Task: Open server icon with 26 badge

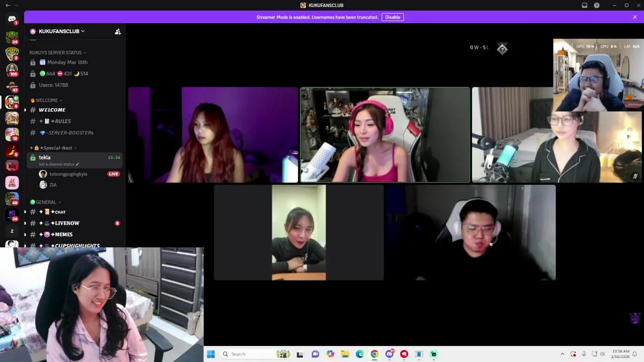Action: click(x=12, y=215)
